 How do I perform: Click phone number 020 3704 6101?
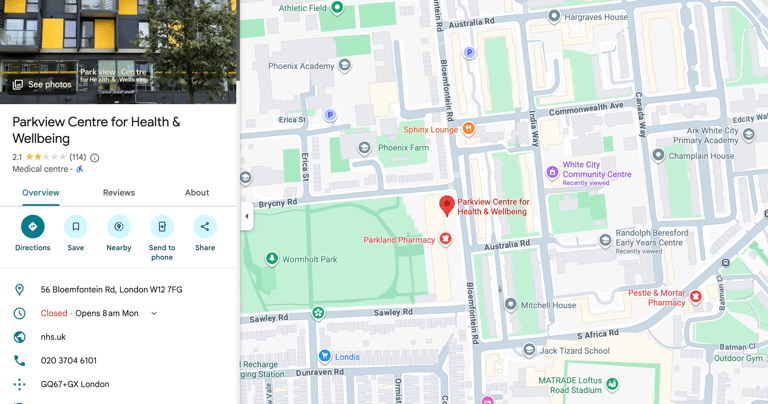click(69, 360)
